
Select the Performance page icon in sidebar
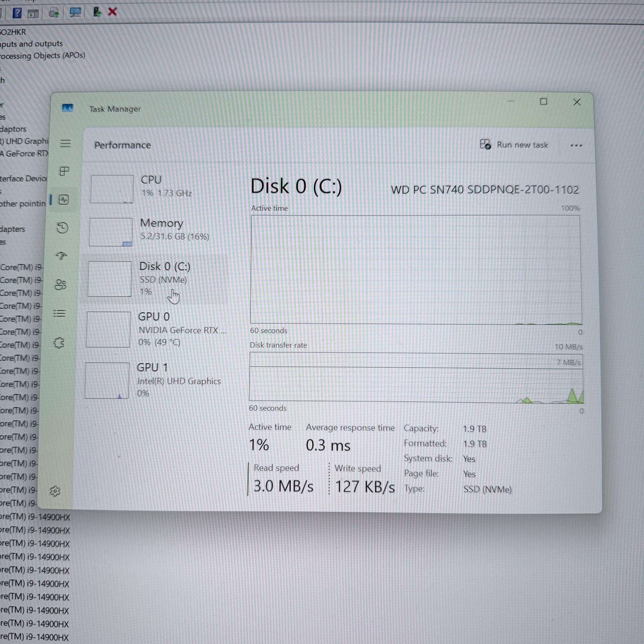point(64,200)
